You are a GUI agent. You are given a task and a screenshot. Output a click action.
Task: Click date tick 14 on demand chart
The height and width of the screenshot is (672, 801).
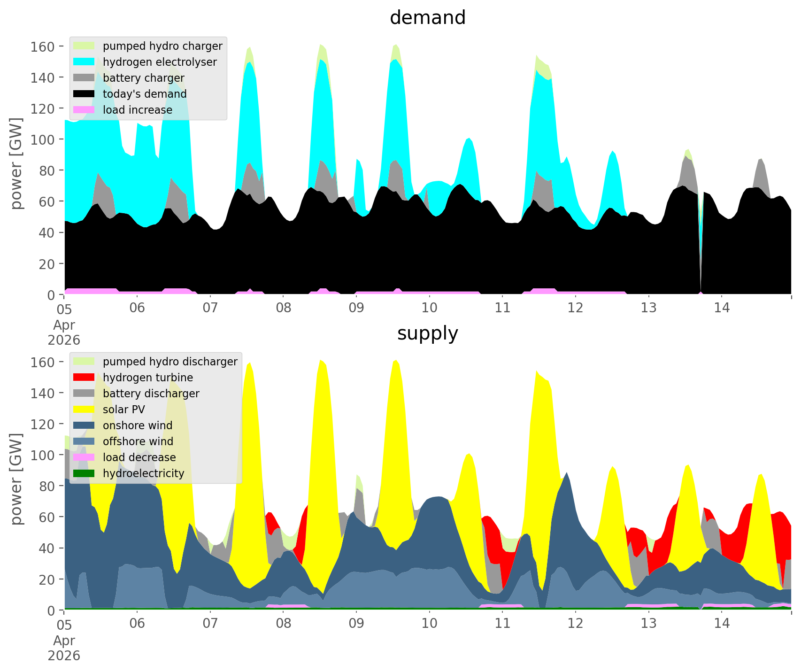[722, 309]
